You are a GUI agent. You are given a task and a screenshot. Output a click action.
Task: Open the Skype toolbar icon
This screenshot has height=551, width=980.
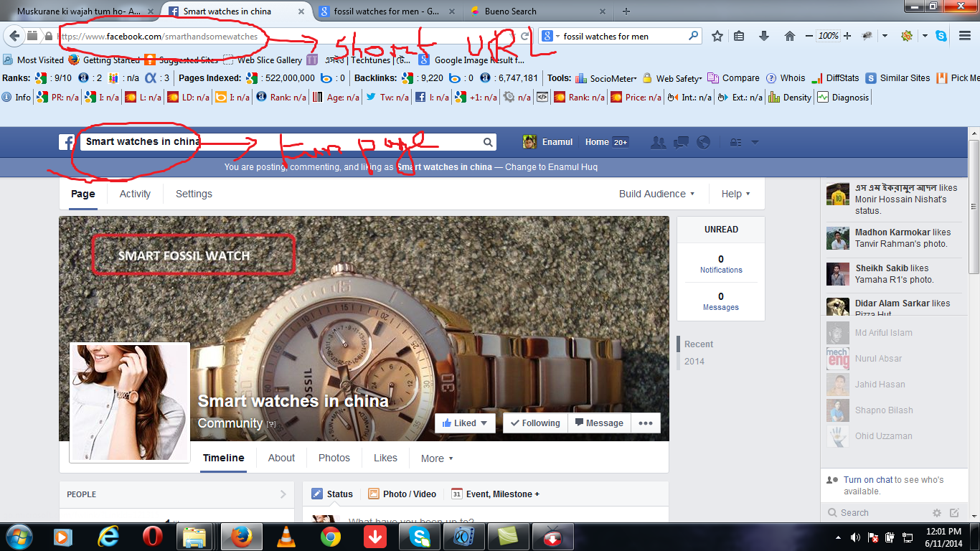(941, 36)
